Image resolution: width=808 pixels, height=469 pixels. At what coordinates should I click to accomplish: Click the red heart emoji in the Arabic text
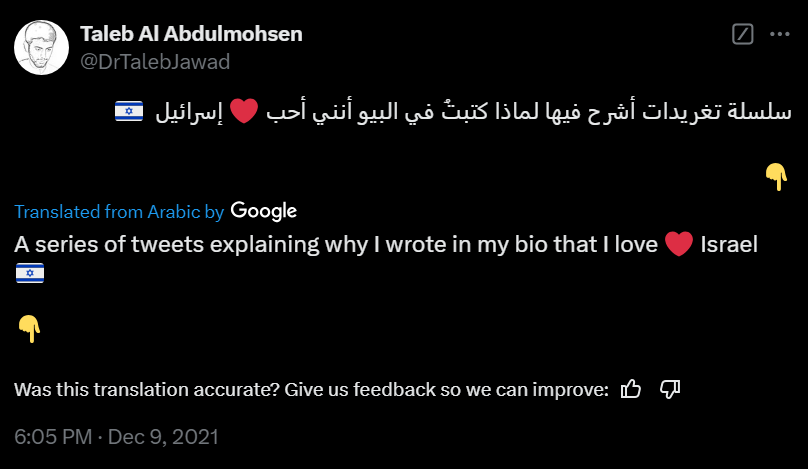245,113
